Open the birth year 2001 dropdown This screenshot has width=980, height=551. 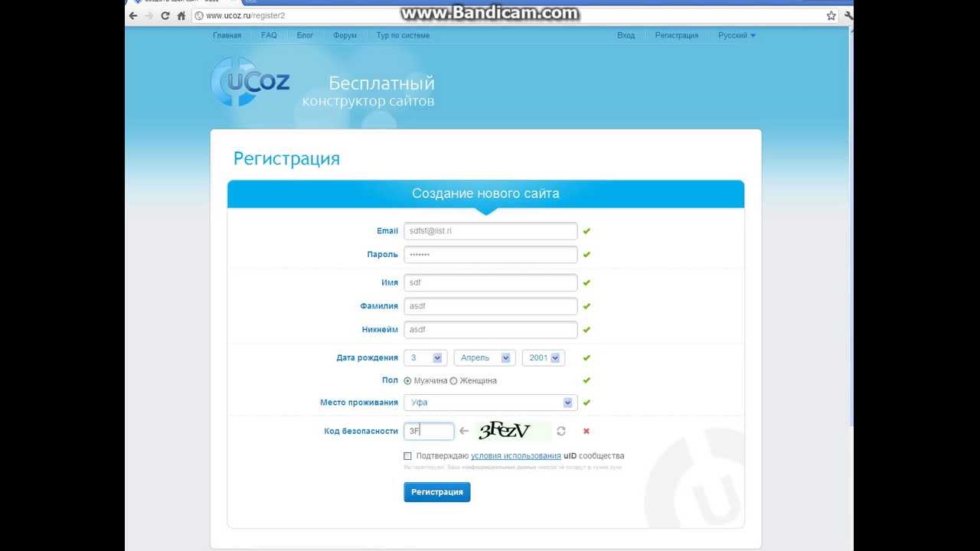544,357
